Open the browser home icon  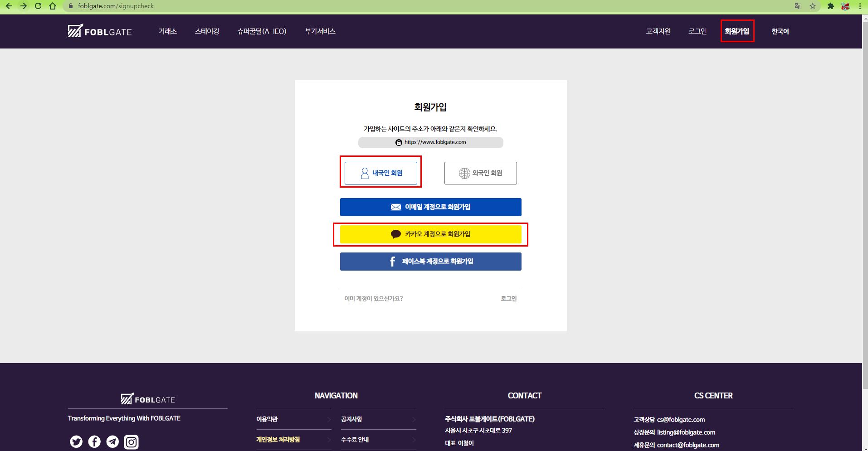pyautogui.click(x=53, y=6)
